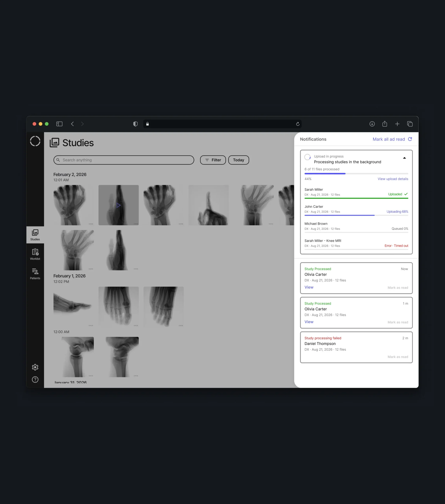Go back with the browser arrow

(x=72, y=124)
